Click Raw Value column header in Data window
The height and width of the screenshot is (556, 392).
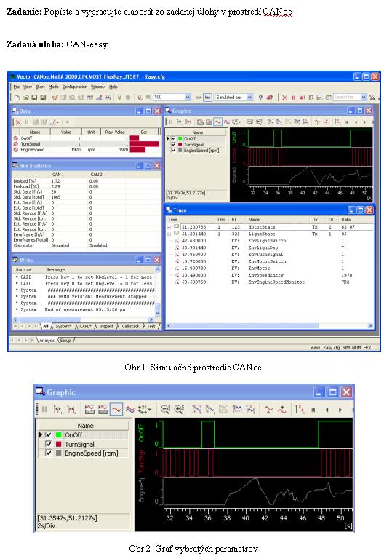pyautogui.click(x=115, y=132)
